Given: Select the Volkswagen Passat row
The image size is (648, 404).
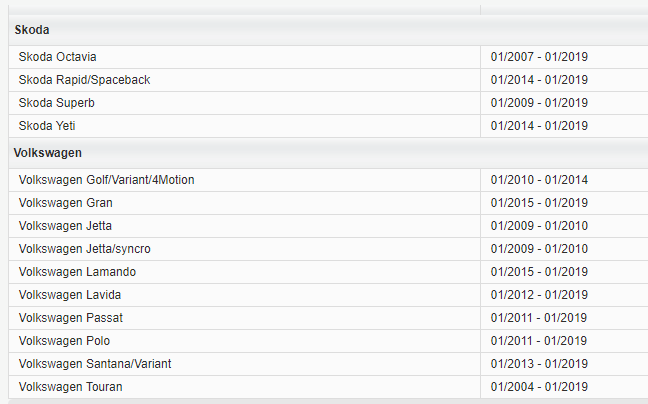Looking at the screenshot, I should pyautogui.click(x=328, y=318).
